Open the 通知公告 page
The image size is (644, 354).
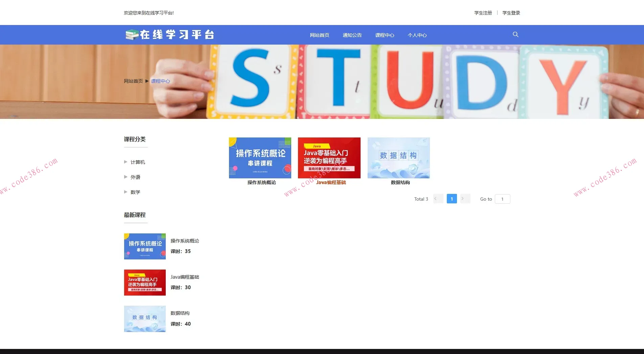point(352,35)
